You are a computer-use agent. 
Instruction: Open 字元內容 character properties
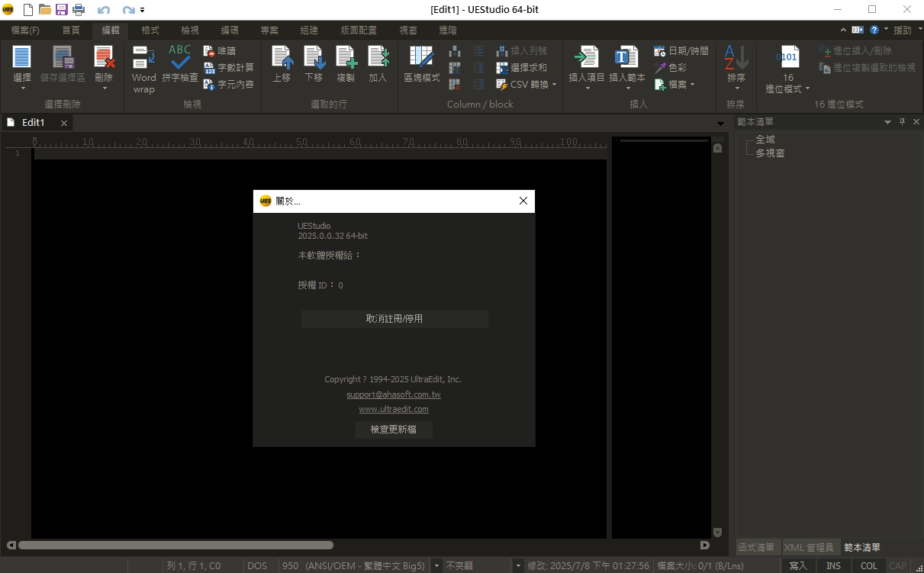(x=229, y=85)
